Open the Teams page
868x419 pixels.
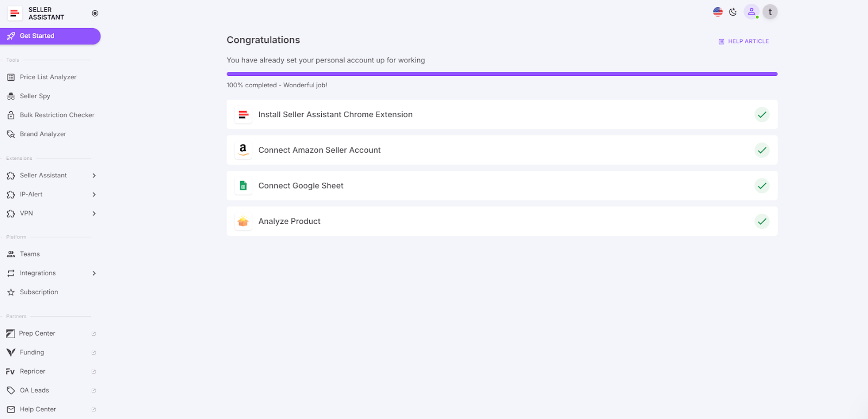(x=29, y=254)
